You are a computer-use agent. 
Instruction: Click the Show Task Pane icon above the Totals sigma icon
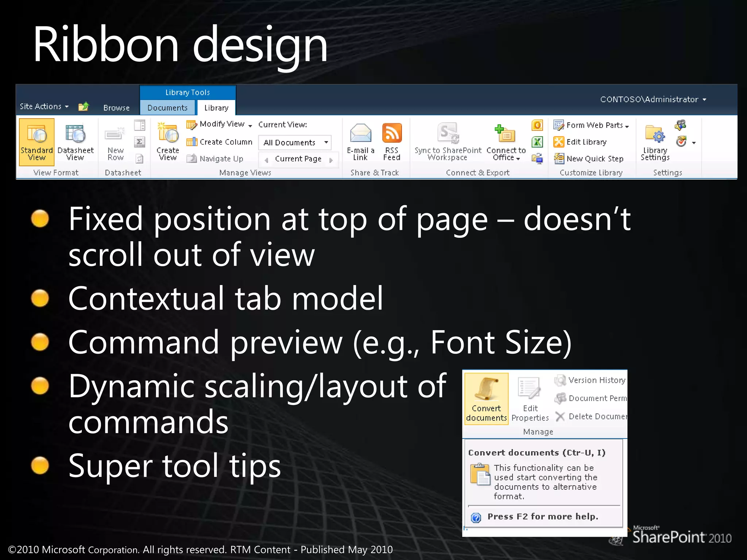140,125
